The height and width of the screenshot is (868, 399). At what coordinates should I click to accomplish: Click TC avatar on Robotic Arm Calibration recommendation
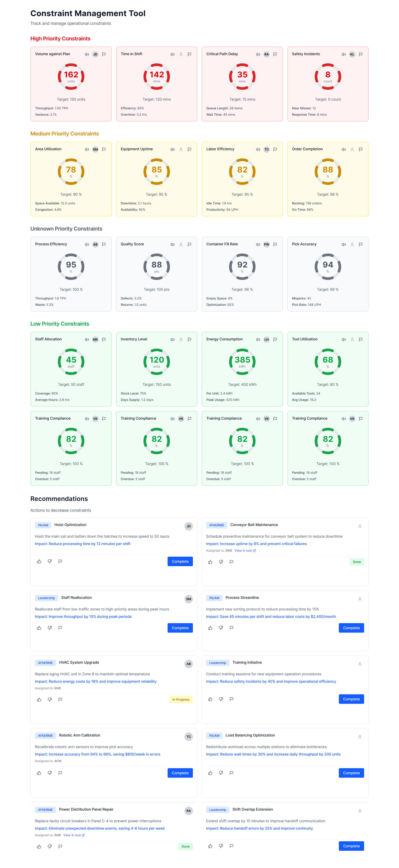click(x=189, y=737)
